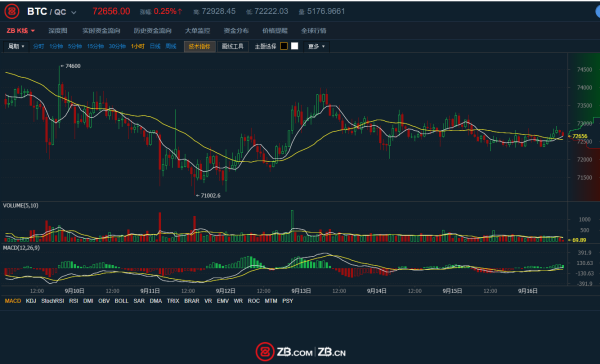Select the SAR indicator
This screenshot has height=364, width=600.
[x=139, y=301]
